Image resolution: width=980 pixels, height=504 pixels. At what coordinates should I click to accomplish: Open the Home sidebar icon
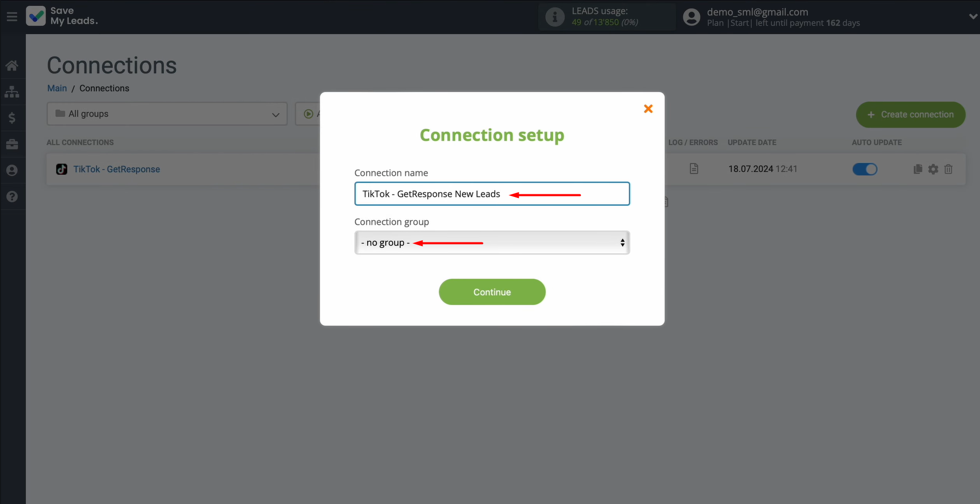pyautogui.click(x=12, y=65)
